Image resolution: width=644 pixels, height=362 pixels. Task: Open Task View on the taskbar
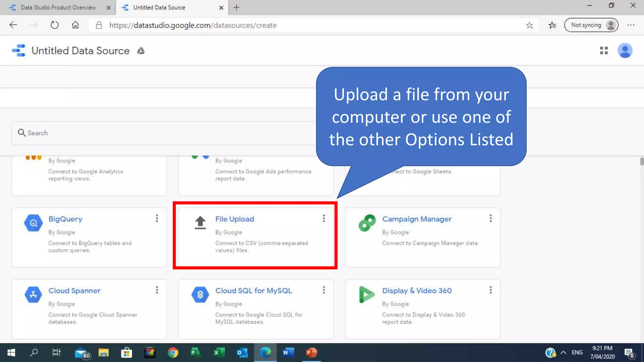pos(56,353)
